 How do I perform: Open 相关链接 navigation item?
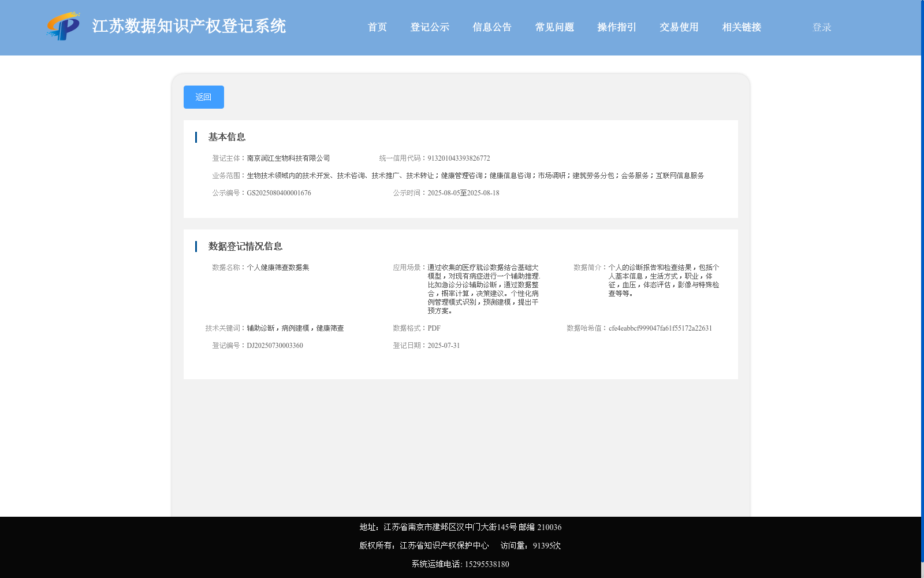[742, 27]
